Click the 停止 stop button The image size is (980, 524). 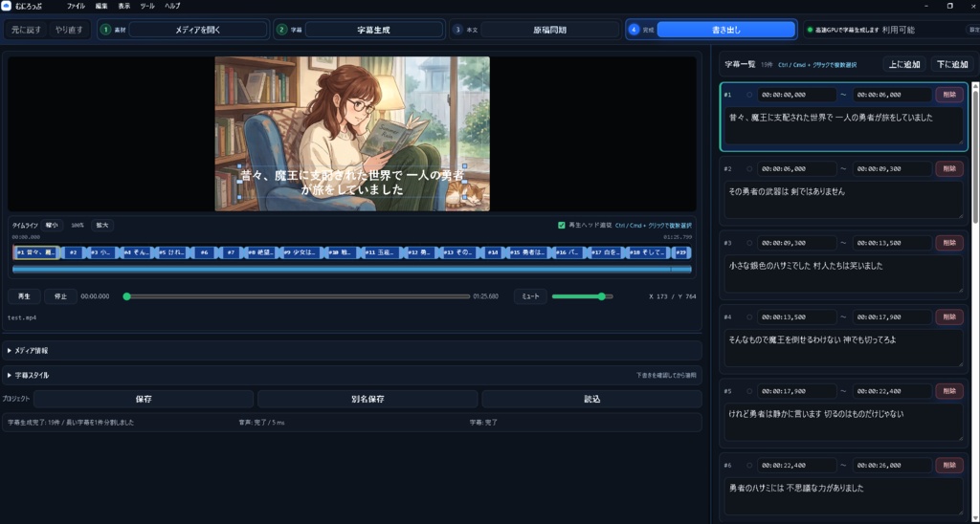pyautogui.click(x=60, y=296)
